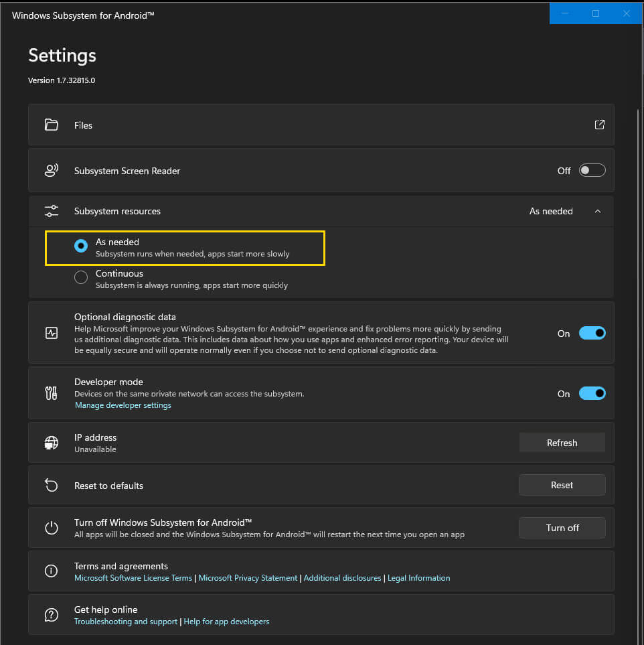The image size is (644, 645).
Task: Click the IP address Unavailable text
Action: (x=95, y=449)
